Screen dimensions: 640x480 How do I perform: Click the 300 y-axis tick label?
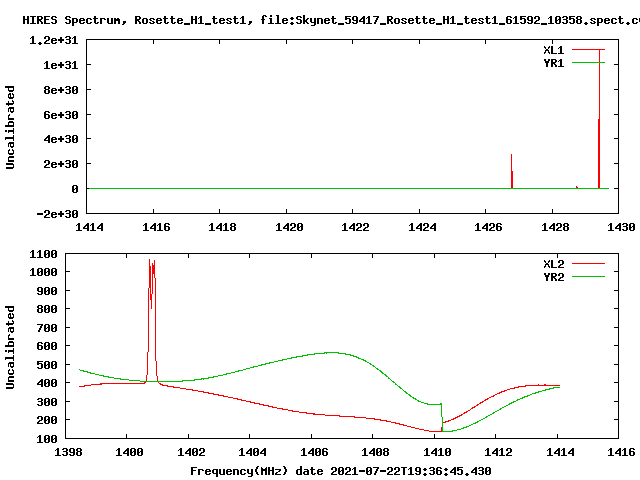[47, 402]
